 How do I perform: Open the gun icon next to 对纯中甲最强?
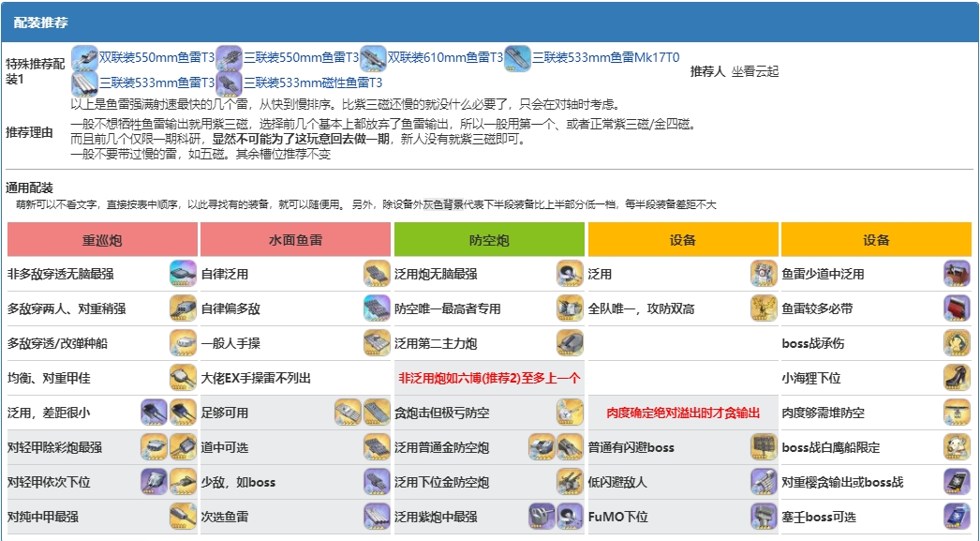[x=183, y=516]
